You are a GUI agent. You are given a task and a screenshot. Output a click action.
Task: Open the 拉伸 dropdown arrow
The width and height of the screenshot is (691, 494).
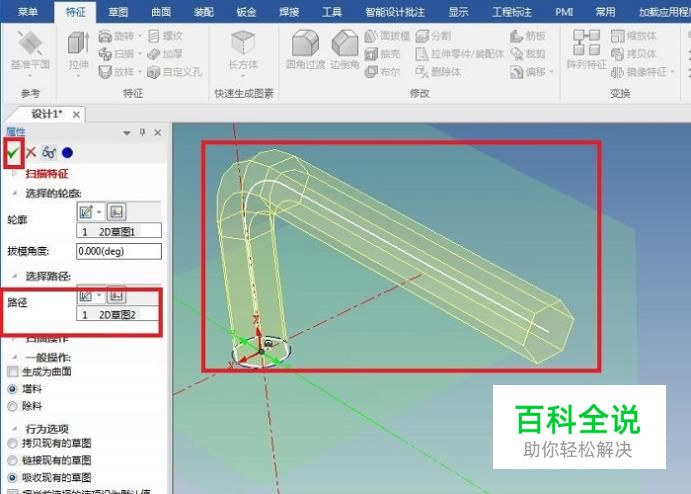pyautogui.click(x=79, y=75)
